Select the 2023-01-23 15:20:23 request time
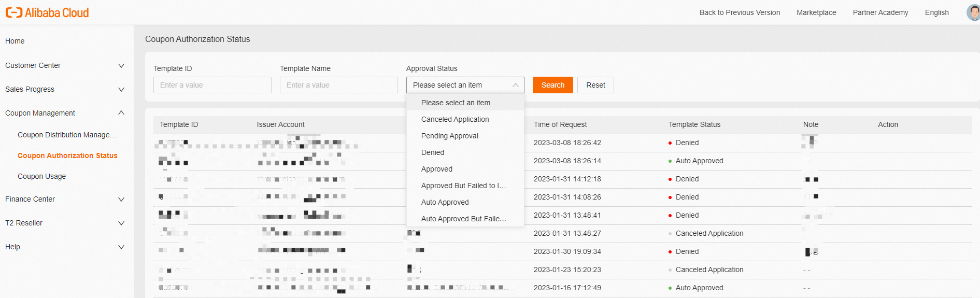 [567, 269]
